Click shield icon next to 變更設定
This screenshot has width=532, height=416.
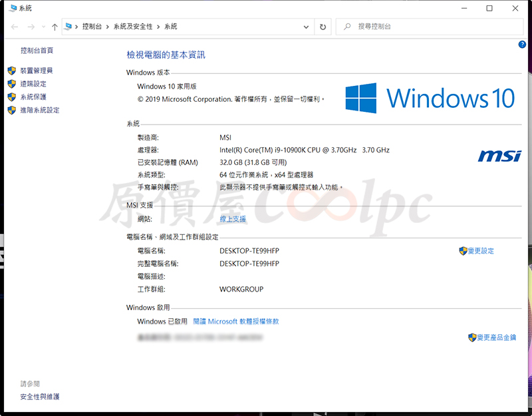463,251
